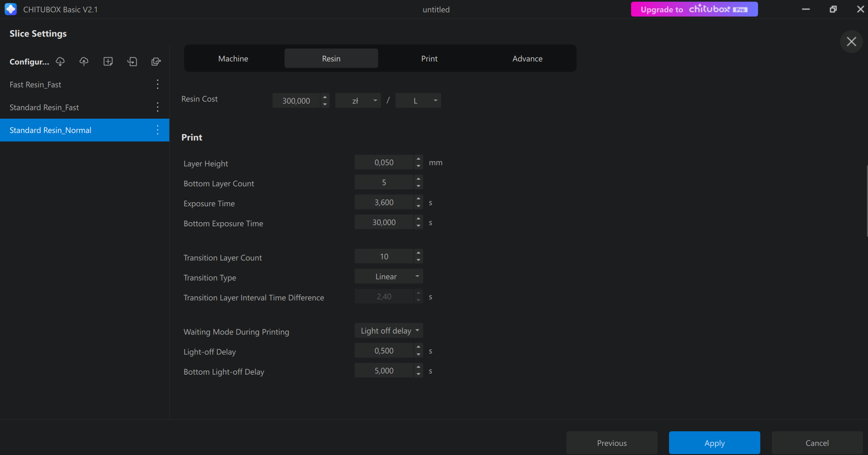
Task: Select the Standard Resin_Fast profile
Action: [x=84, y=107]
